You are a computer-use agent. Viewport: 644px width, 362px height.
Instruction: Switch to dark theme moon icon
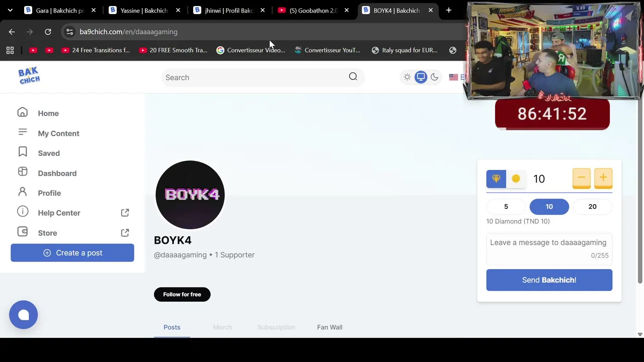pyautogui.click(x=435, y=77)
